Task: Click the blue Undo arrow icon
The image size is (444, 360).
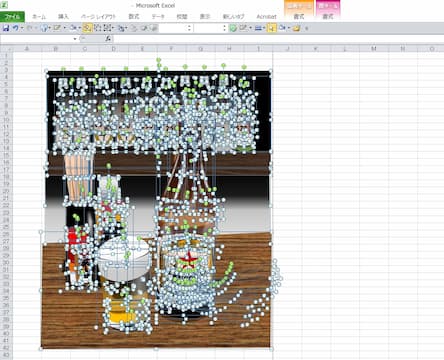Action: pos(15,28)
